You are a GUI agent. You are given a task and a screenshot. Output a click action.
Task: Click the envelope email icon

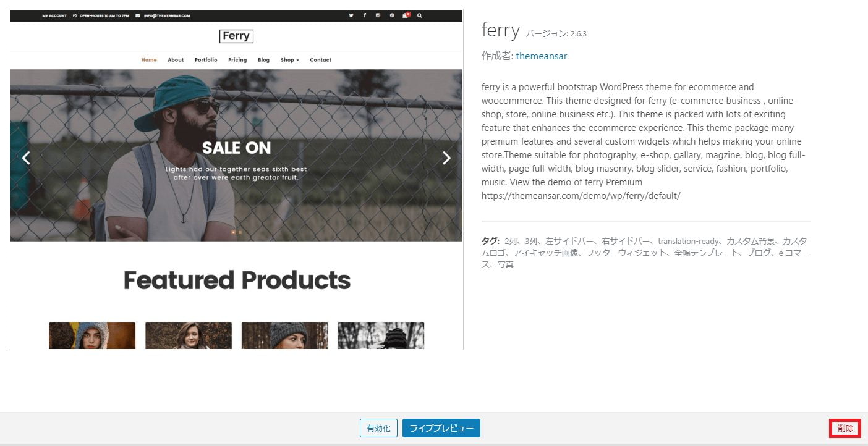click(x=137, y=15)
